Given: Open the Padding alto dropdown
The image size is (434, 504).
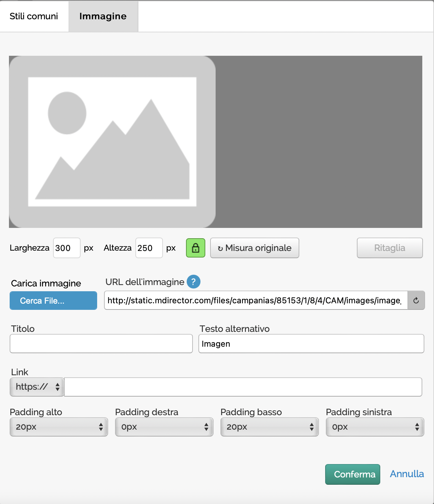Looking at the screenshot, I should [x=59, y=427].
